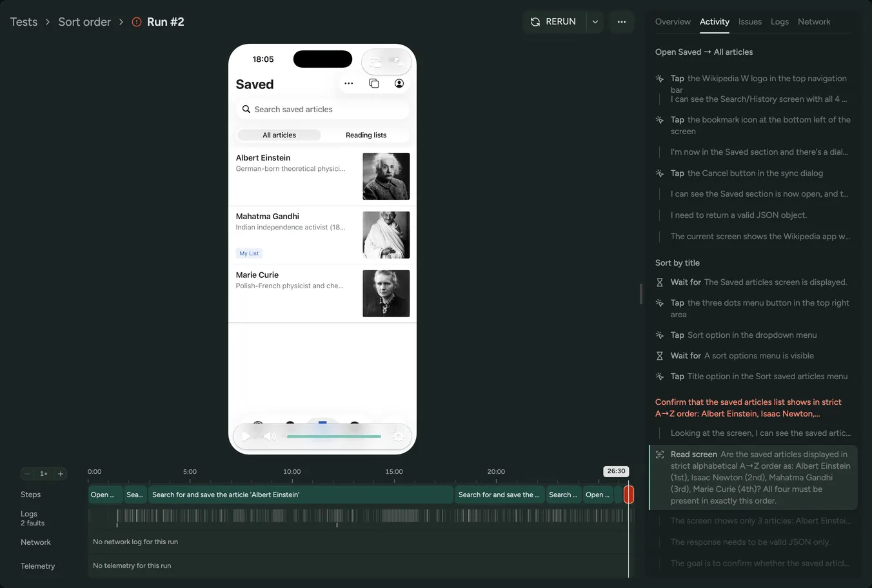
Task: Open the Issues tab
Action: click(x=750, y=21)
